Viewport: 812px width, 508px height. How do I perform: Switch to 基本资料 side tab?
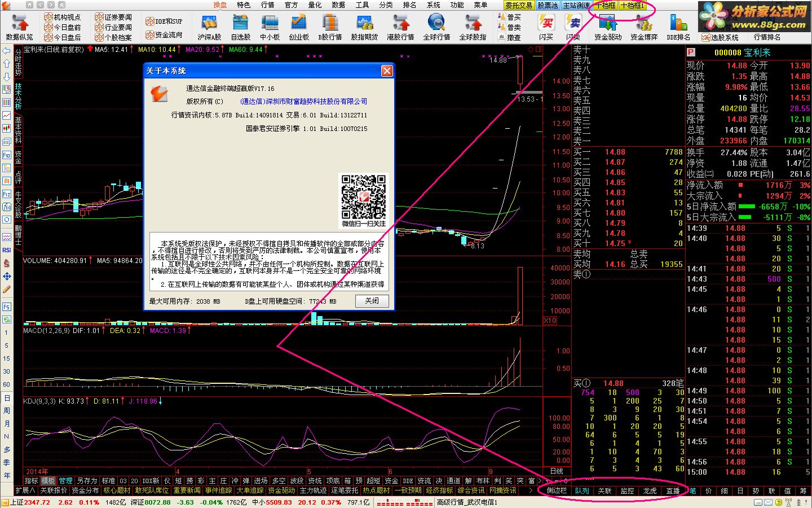pyautogui.click(x=18, y=130)
